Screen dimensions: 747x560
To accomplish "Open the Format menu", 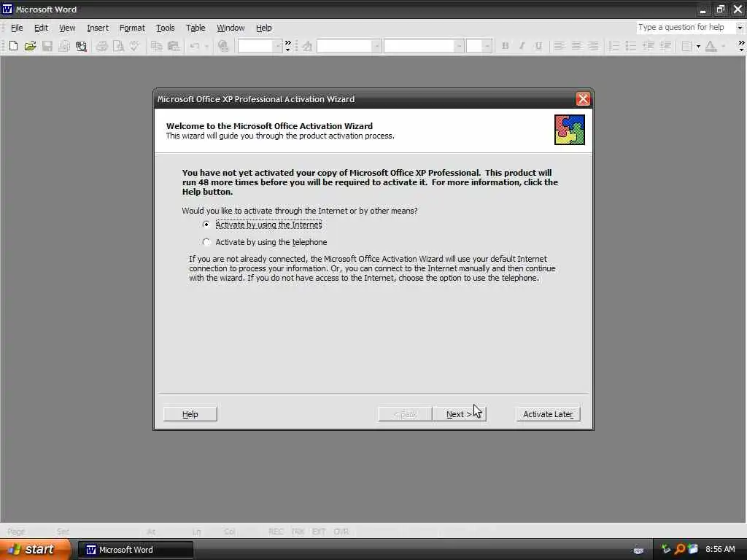I will [x=132, y=28].
